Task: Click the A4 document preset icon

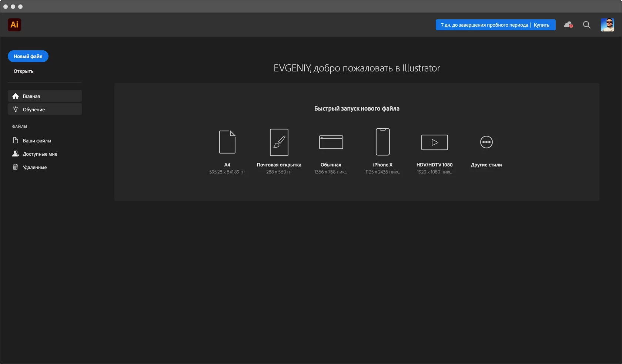Action: (x=227, y=142)
